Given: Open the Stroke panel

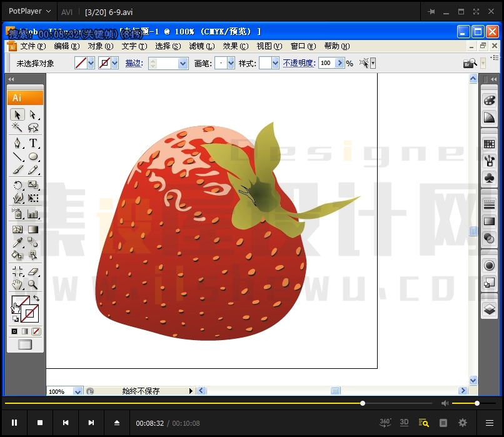Looking at the screenshot, I should 489,204.
